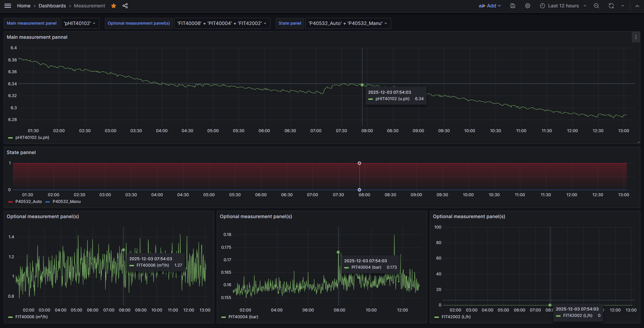
Task: Toggle the pHIT40102 legend series
Action: pyautogui.click(x=32, y=138)
